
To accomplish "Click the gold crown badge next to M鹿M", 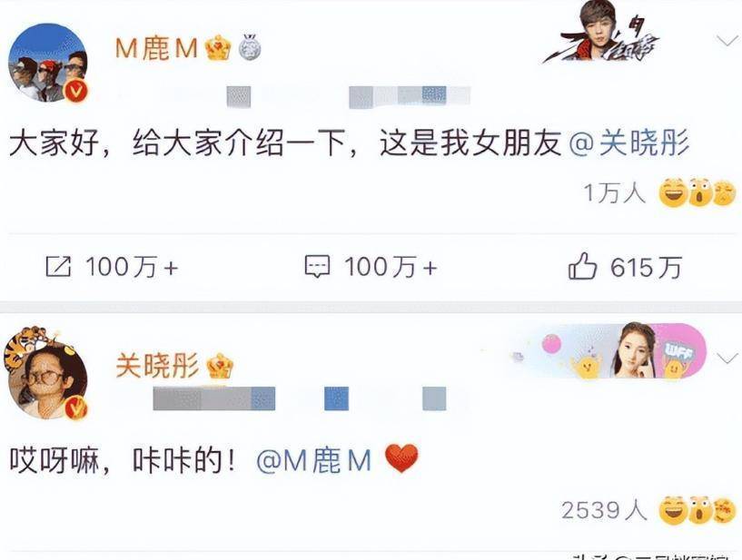I will (x=218, y=47).
